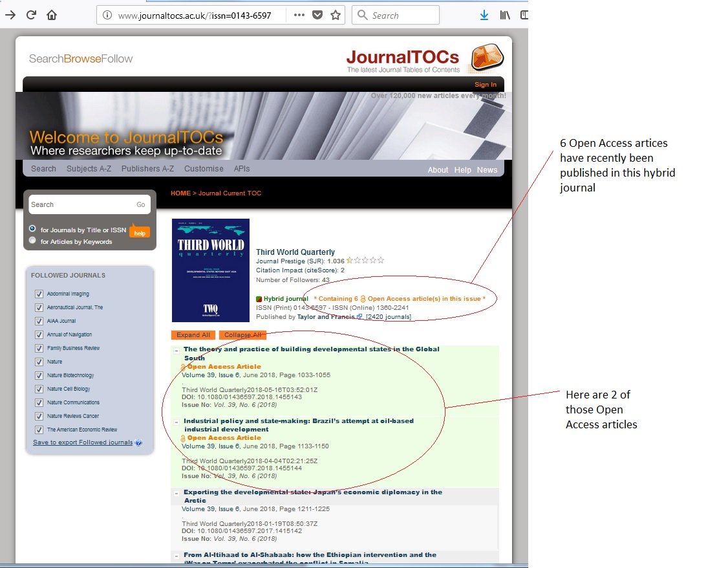Image resolution: width=728 pixels, height=568 pixels.
Task: Uncheck the Aeronautical Journal checkbox
Action: [39, 307]
